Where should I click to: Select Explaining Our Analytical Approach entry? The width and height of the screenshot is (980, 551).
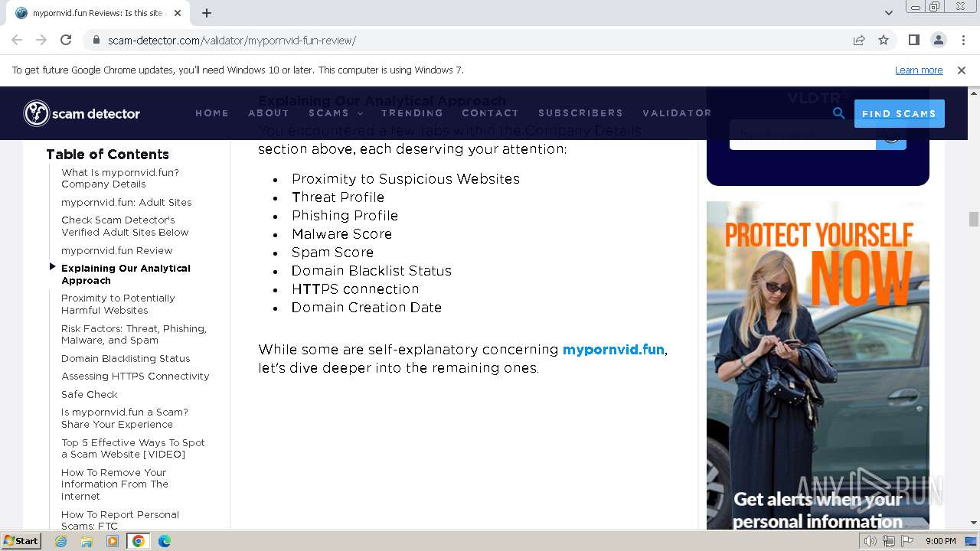(126, 274)
